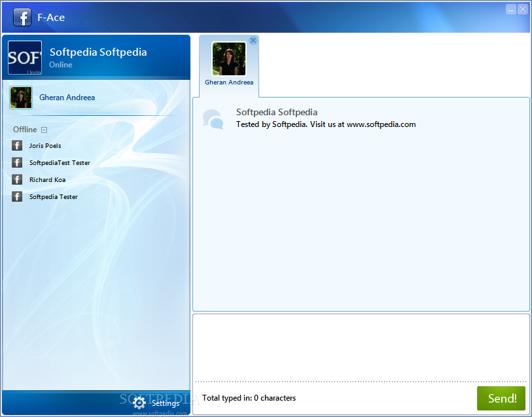Screen dimensions: 532x417
Task: Click the Softpedia profile avatar
Action: [25, 58]
